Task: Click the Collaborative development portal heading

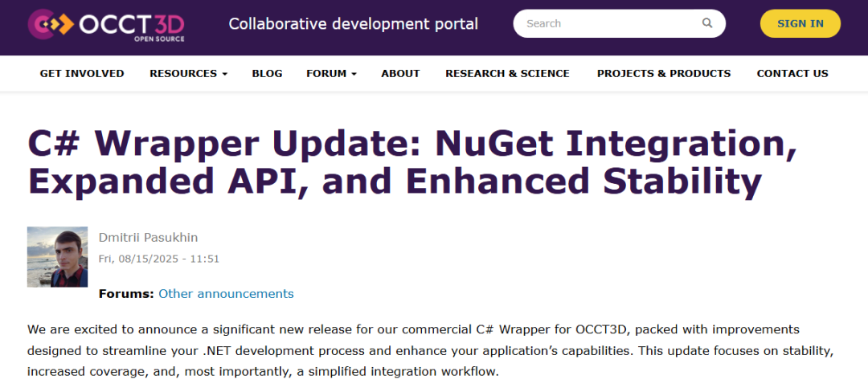Action: click(x=353, y=24)
